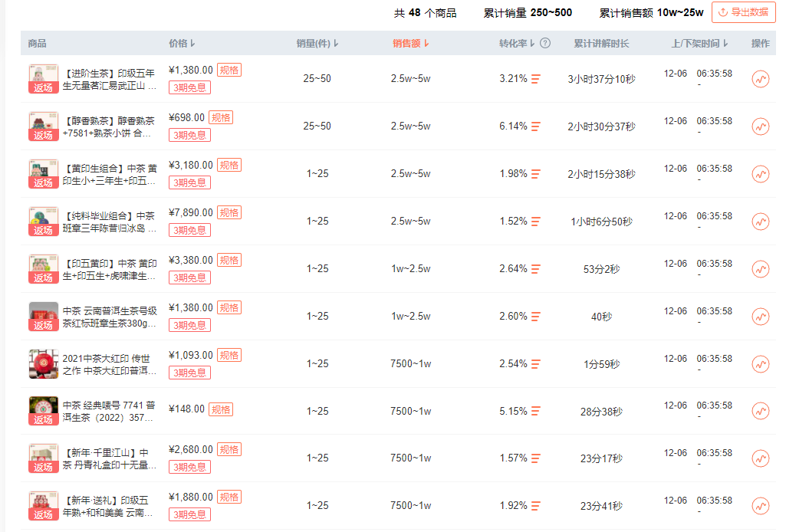786x532 pixels.
Task: Open 中茶 经典唛号 7741 product title
Action: (110, 412)
